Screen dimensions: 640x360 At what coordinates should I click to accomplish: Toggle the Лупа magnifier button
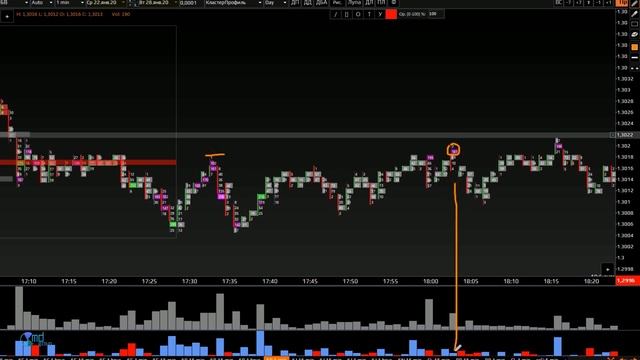pyautogui.click(x=354, y=2)
